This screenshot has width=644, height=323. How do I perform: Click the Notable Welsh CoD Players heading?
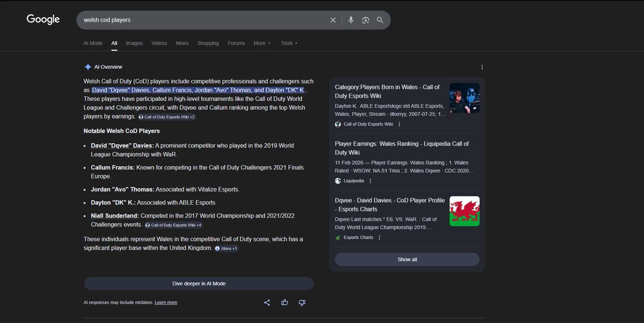[121, 131]
